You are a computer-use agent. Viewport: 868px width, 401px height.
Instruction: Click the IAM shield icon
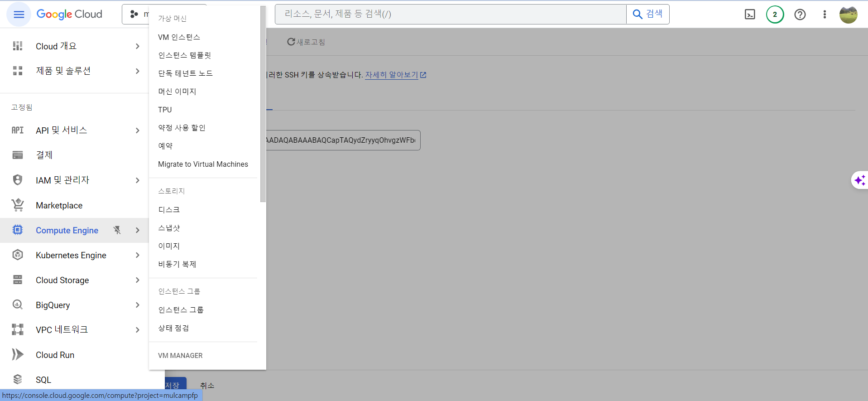18,180
